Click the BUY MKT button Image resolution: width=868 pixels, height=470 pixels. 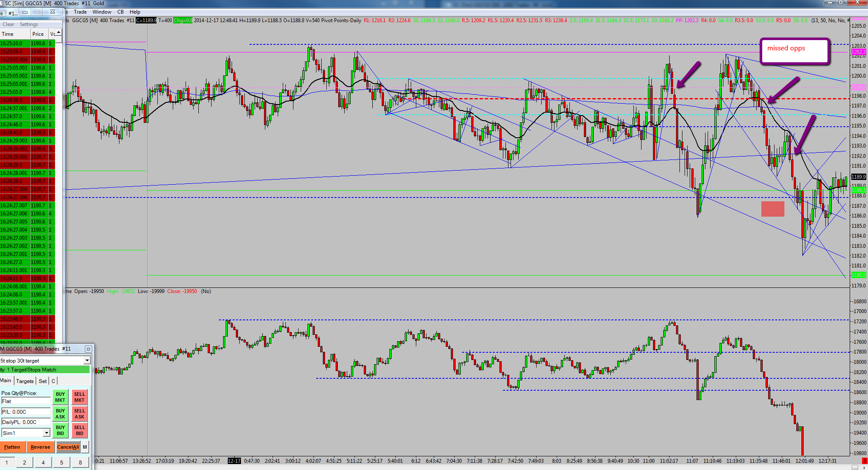(x=60, y=397)
